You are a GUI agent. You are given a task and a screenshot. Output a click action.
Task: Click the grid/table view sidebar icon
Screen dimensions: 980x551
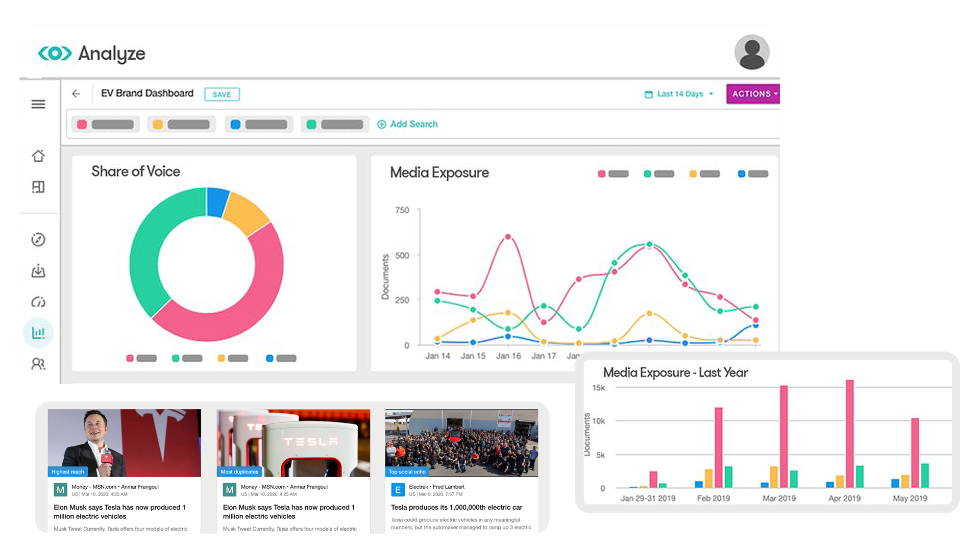(38, 186)
